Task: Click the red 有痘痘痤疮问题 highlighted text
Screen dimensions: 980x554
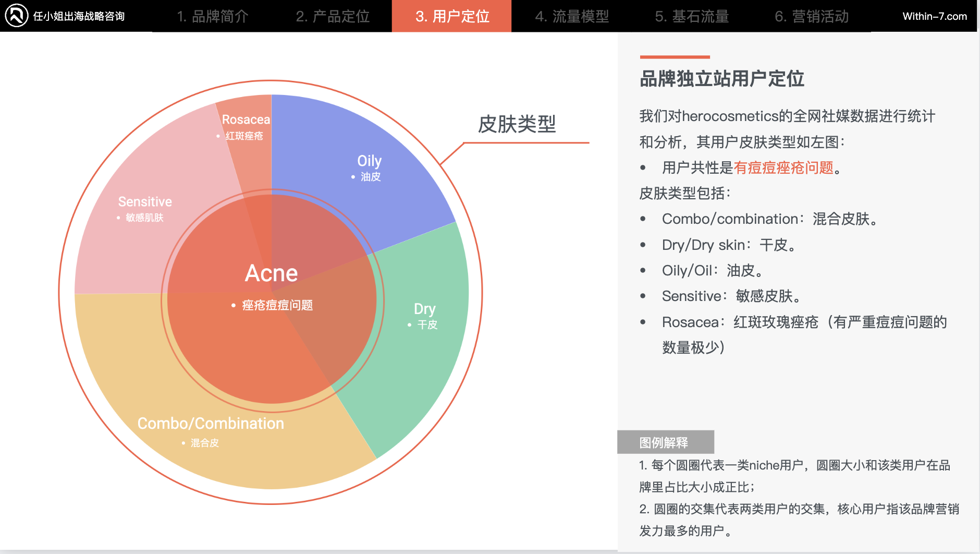Action: point(783,167)
